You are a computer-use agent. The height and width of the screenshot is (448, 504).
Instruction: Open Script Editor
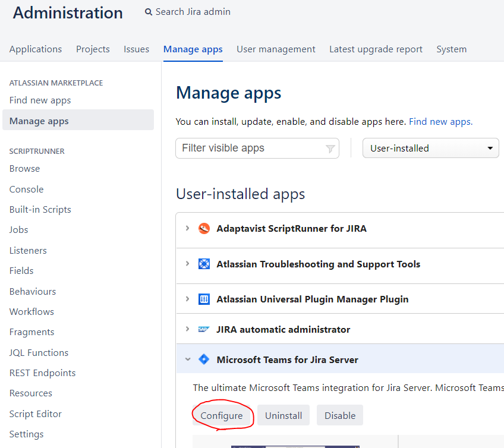[35, 414]
